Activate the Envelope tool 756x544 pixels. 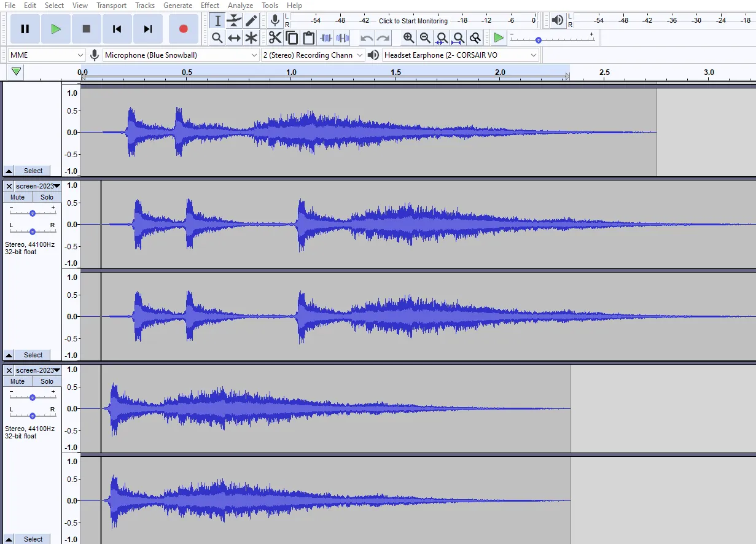click(234, 20)
